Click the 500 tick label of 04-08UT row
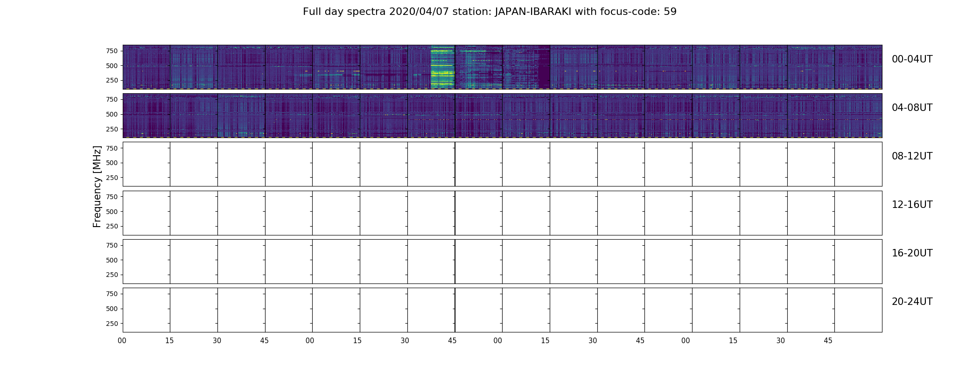 (x=112, y=114)
